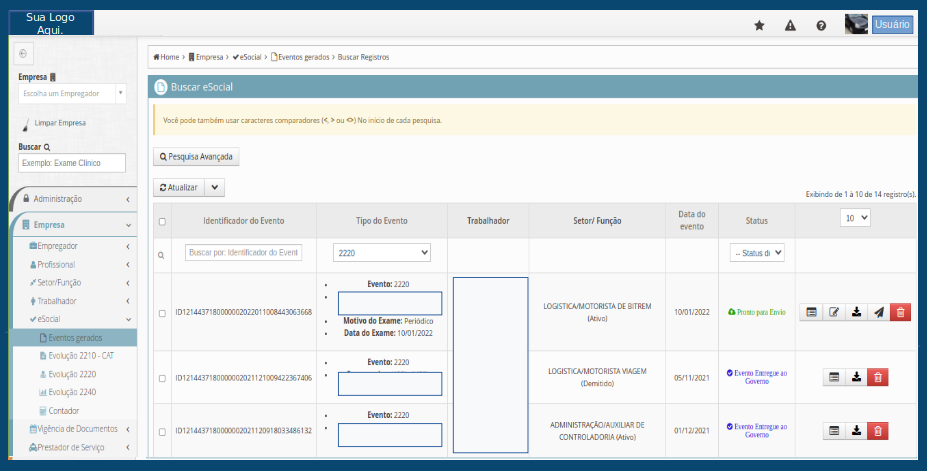The height and width of the screenshot is (471, 927).
Task: Open the help question mark icon
Action: [821, 25]
